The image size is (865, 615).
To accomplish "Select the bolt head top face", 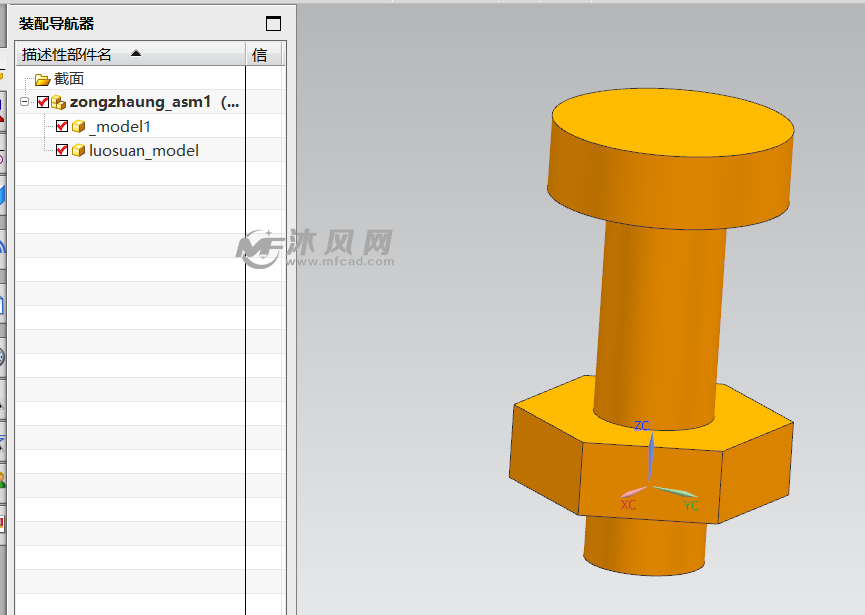I will (x=673, y=121).
